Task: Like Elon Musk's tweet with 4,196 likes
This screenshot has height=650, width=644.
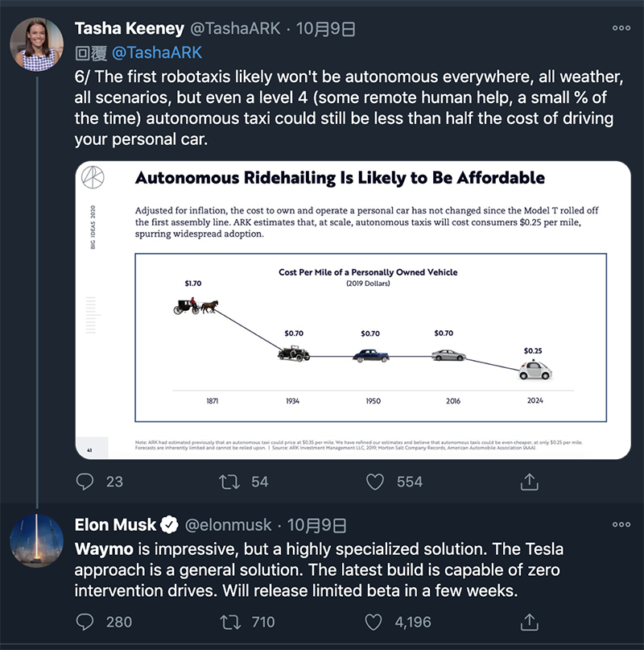Action: click(374, 622)
